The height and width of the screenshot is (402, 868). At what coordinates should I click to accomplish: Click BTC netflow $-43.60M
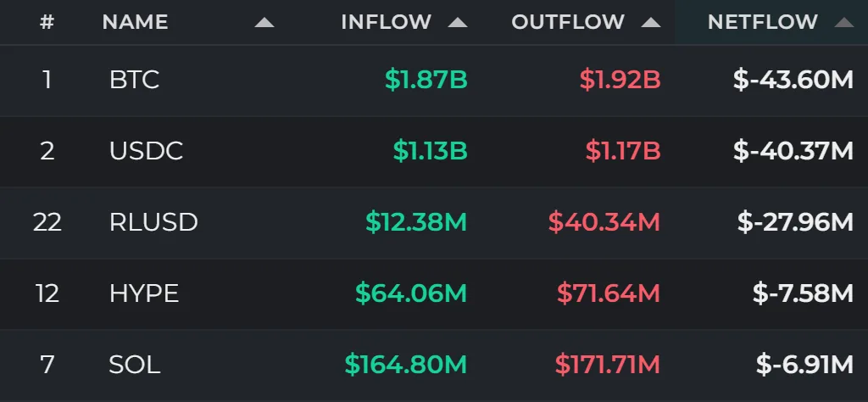tap(793, 81)
